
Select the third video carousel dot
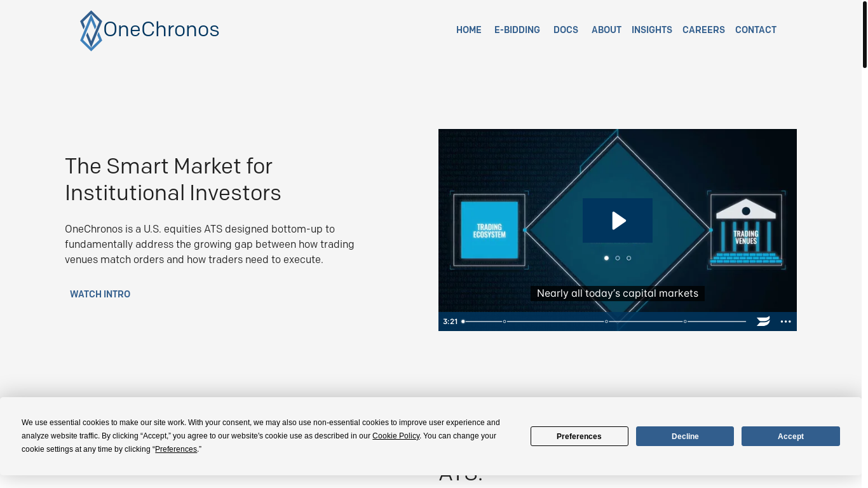click(629, 258)
